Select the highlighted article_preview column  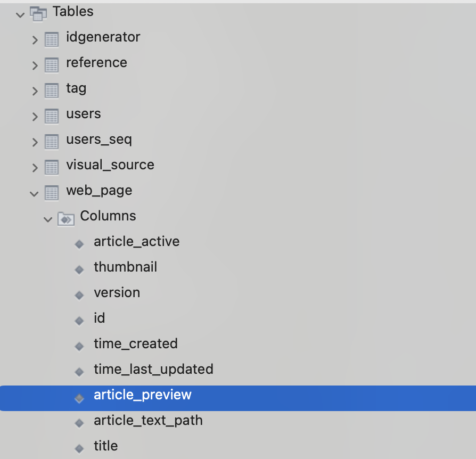click(238, 398)
